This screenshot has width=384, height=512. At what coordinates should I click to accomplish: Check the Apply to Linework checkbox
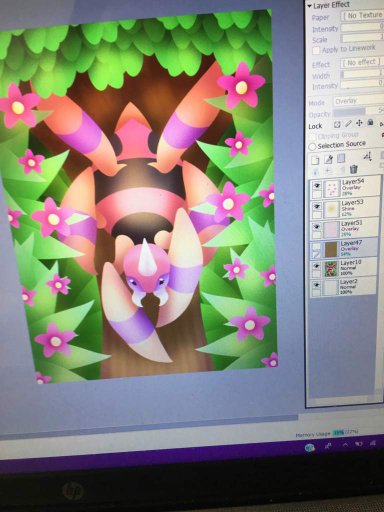tap(316, 51)
